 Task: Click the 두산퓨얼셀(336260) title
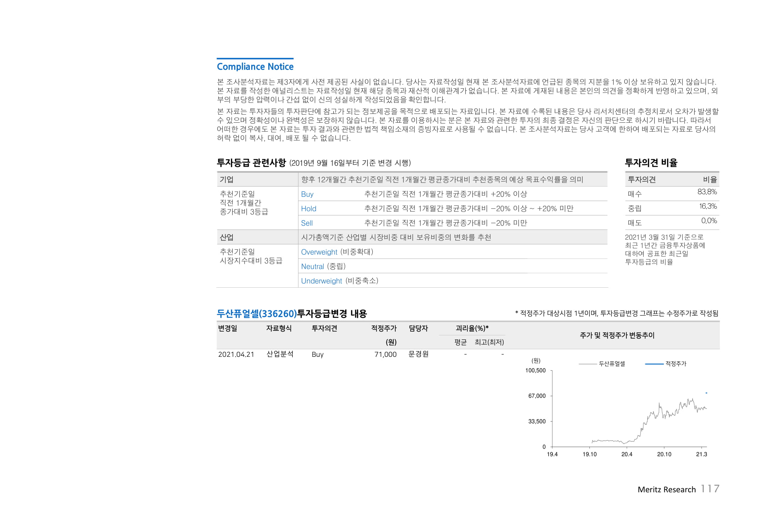pos(257,314)
